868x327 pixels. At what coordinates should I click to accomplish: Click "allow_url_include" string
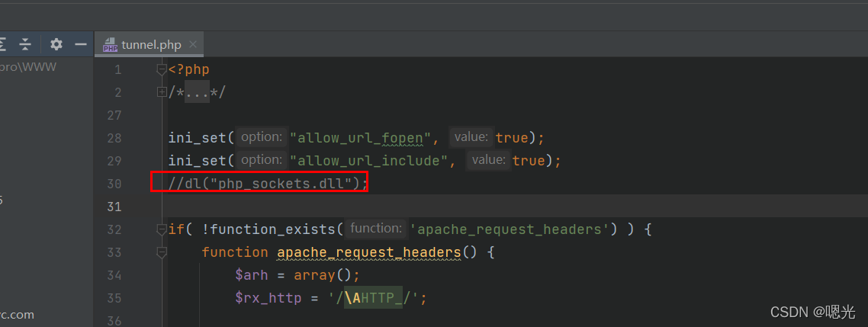[x=369, y=161]
